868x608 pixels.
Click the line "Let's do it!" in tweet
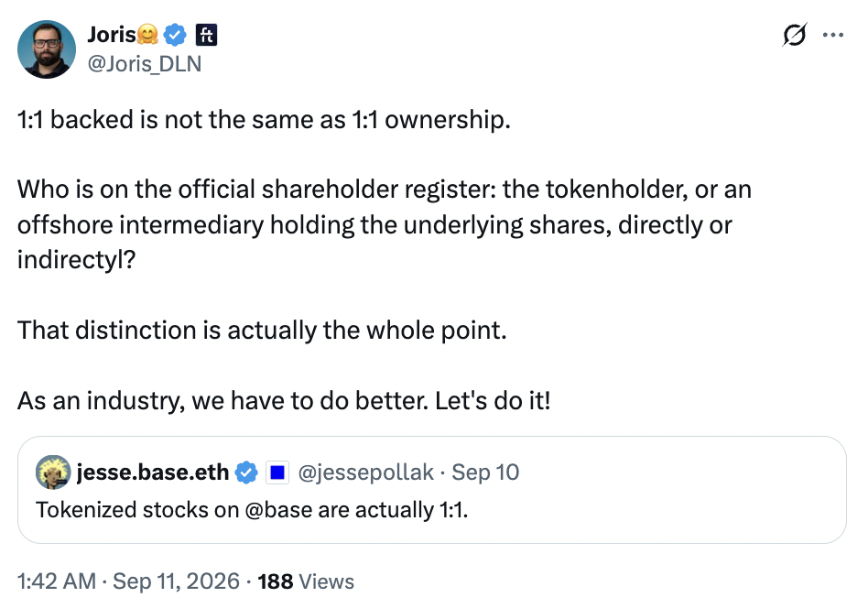click(493, 401)
